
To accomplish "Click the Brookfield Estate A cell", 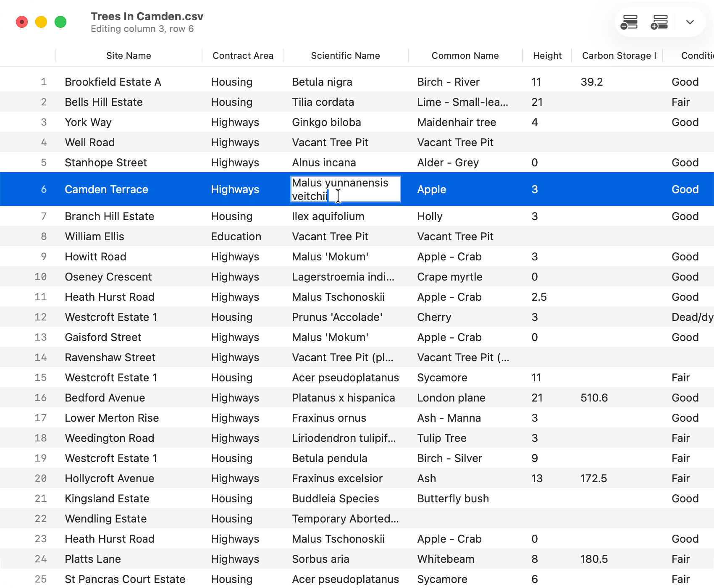I will pos(113,82).
